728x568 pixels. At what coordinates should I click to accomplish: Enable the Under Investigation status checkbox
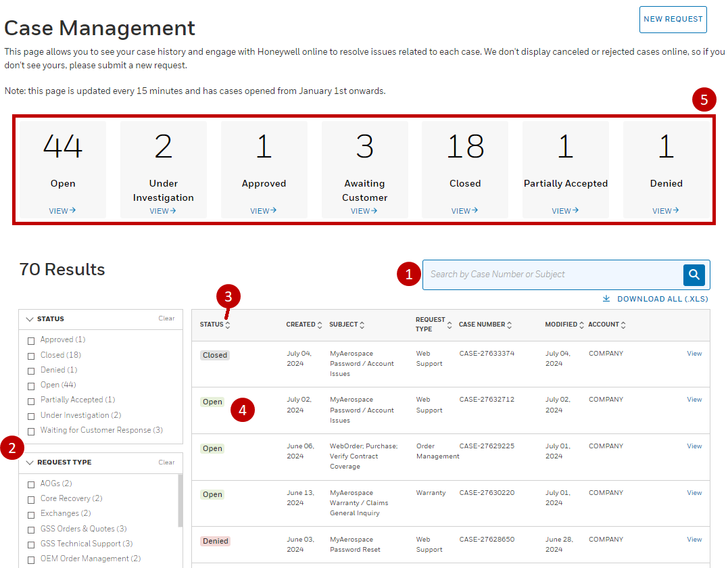[31, 416]
